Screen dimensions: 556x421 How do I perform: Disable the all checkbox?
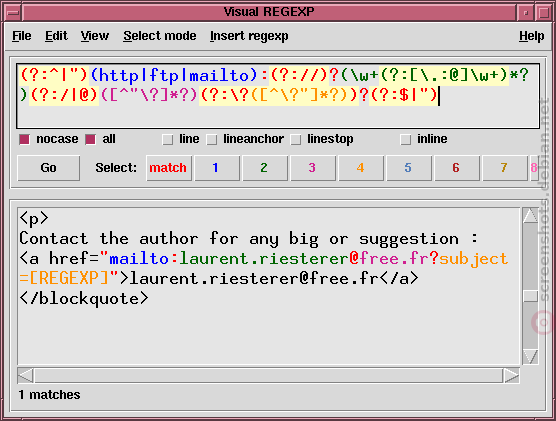90,139
